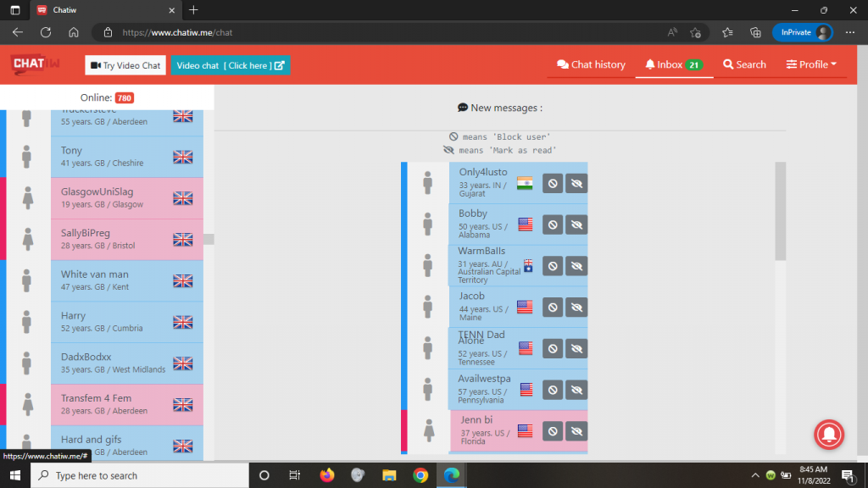The height and width of the screenshot is (488, 868).
Task: Open the Inbox tab
Action: (x=673, y=64)
